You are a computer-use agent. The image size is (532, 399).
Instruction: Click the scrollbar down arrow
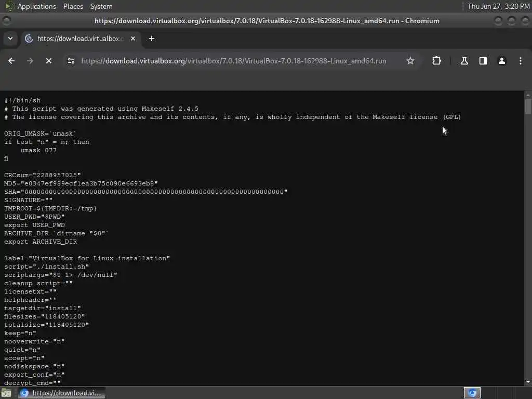528,382
